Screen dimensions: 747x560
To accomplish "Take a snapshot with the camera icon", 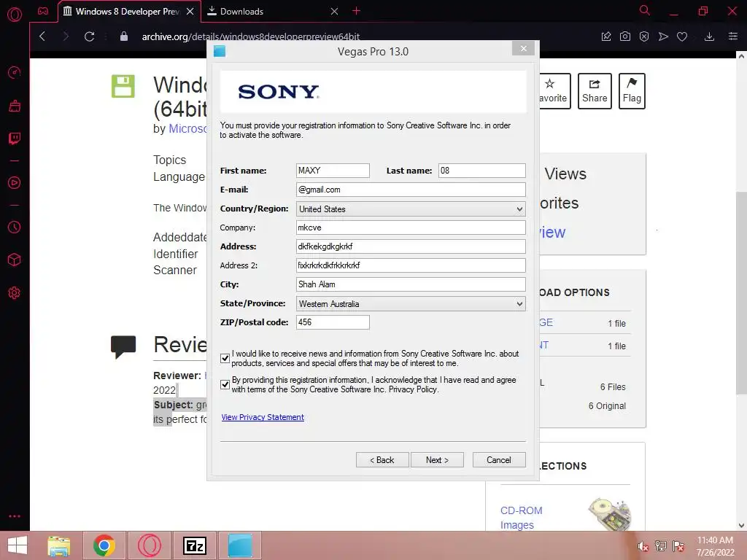I will point(625,36).
